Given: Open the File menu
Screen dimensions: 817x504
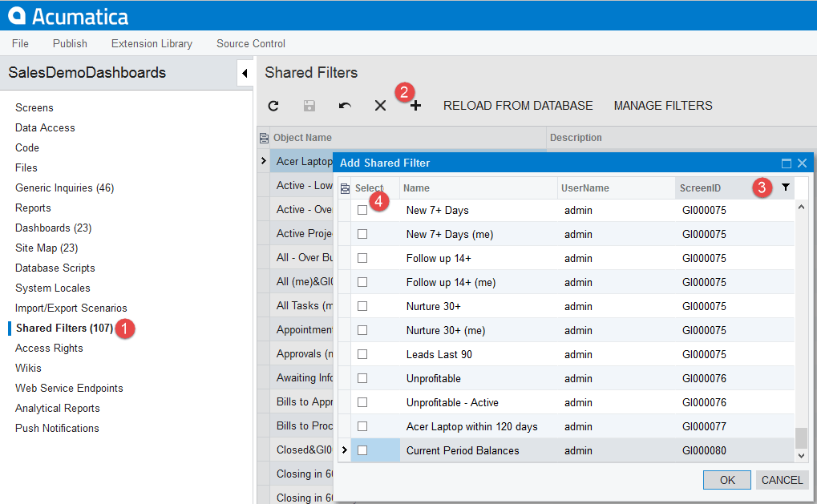Looking at the screenshot, I should (x=20, y=44).
